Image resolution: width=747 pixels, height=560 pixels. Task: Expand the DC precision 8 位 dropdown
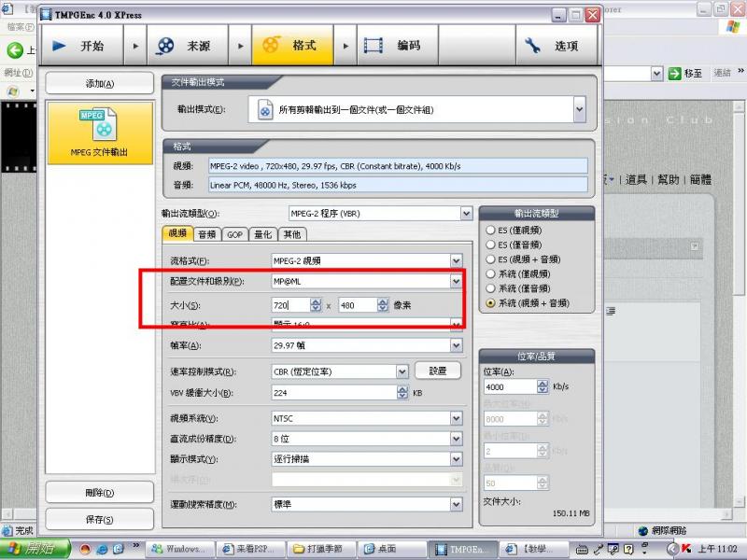coord(456,439)
